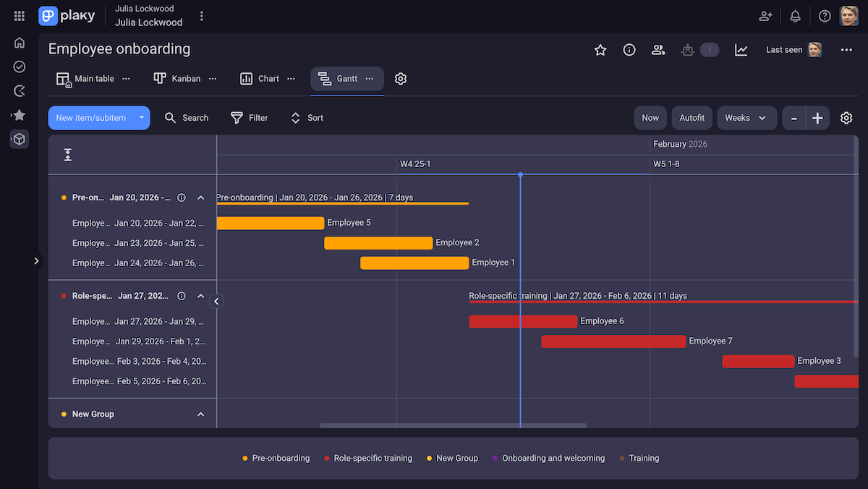Click the star icon to favorite the board
This screenshot has width=868, height=489.
point(600,50)
